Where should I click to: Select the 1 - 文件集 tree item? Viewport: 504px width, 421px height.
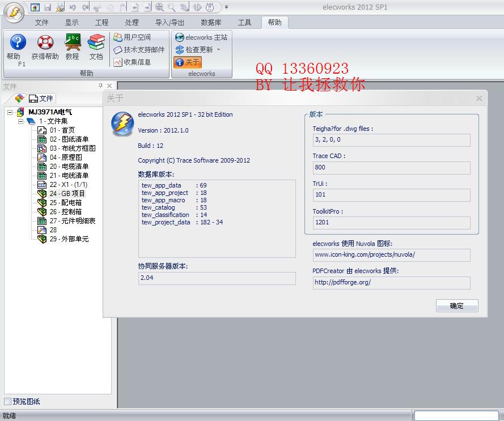click(x=53, y=121)
